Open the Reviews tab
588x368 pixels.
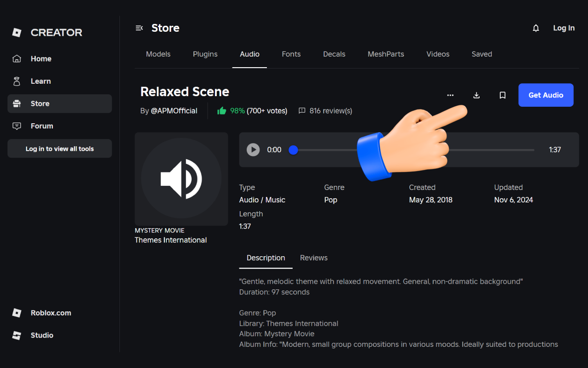click(314, 258)
